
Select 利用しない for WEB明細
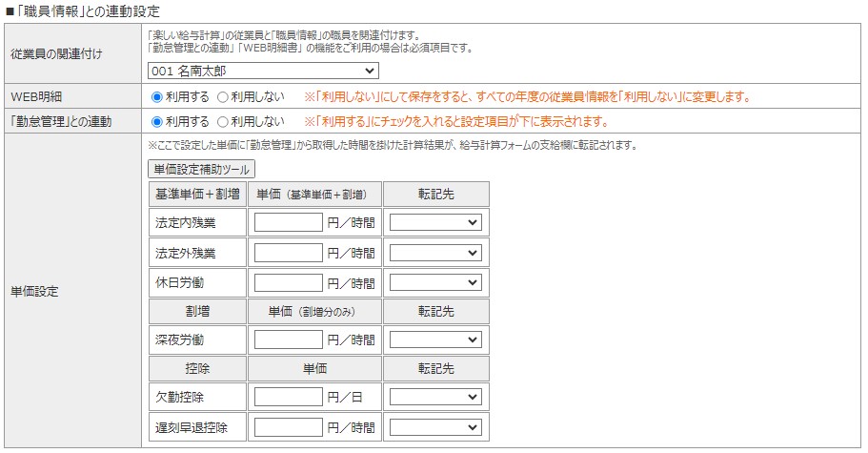click(x=223, y=96)
